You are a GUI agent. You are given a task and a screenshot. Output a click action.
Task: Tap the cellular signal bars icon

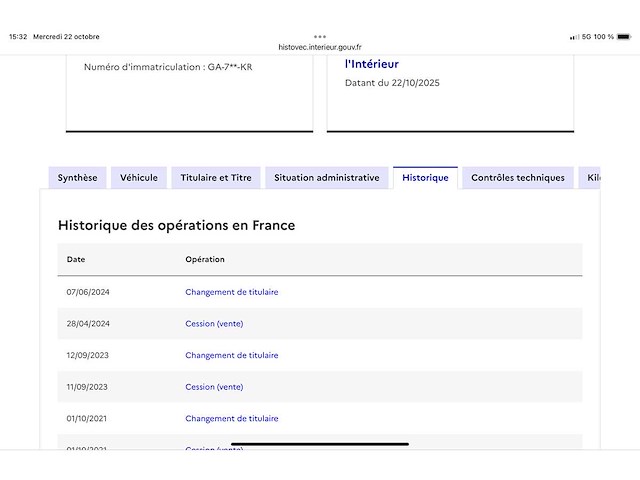(x=574, y=37)
